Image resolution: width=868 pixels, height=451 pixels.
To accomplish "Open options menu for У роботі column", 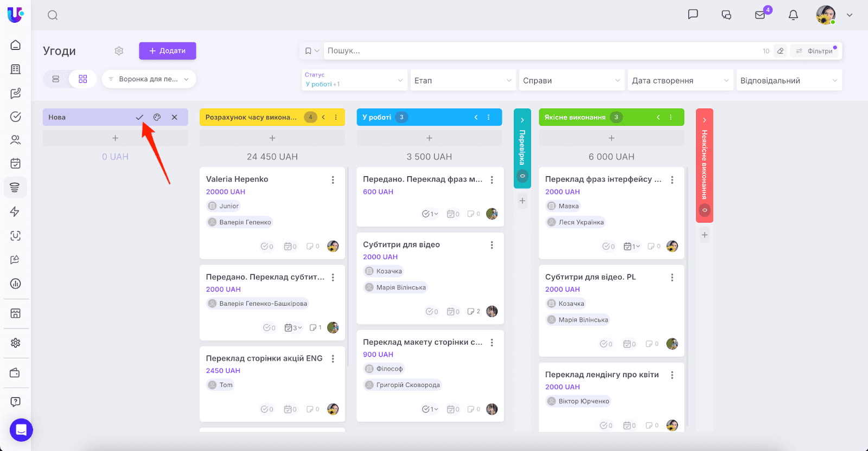I will coord(488,117).
